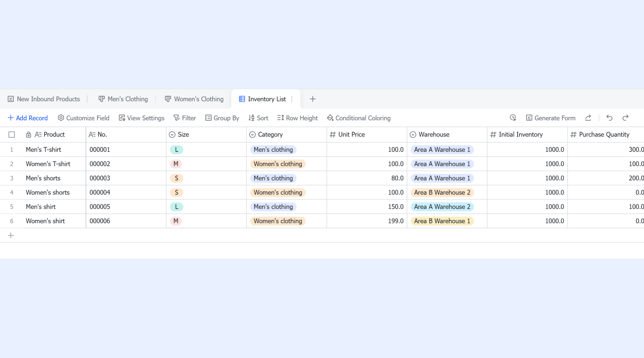Select the Product column header
Viewport: 644px width, 358px height.
coord(54,135)
